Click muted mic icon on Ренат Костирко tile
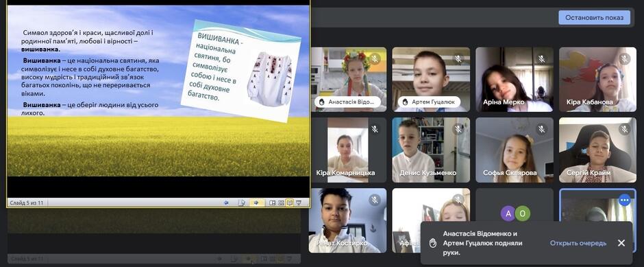The width and height of the screenshot is (644, 267). (x=375, y=200)
